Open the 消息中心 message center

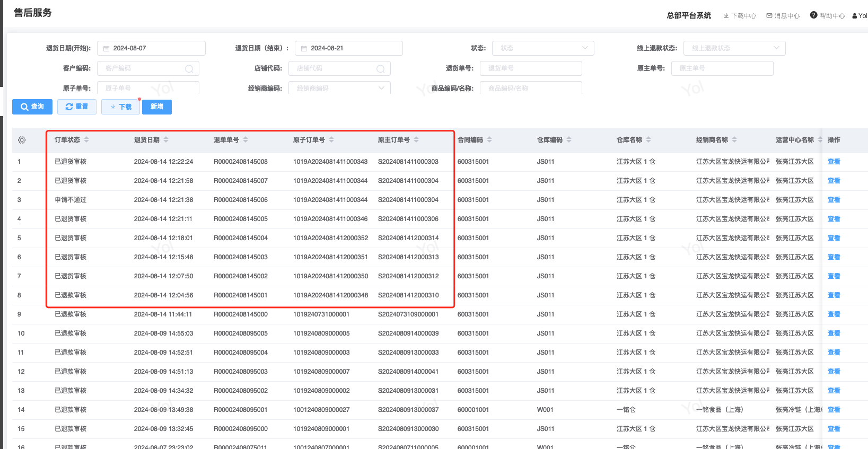(783, 16)
